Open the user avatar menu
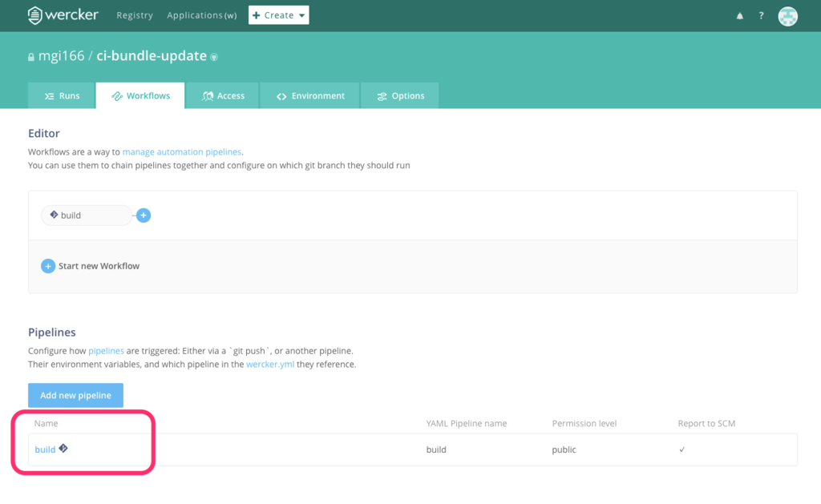 pos(787,16)
